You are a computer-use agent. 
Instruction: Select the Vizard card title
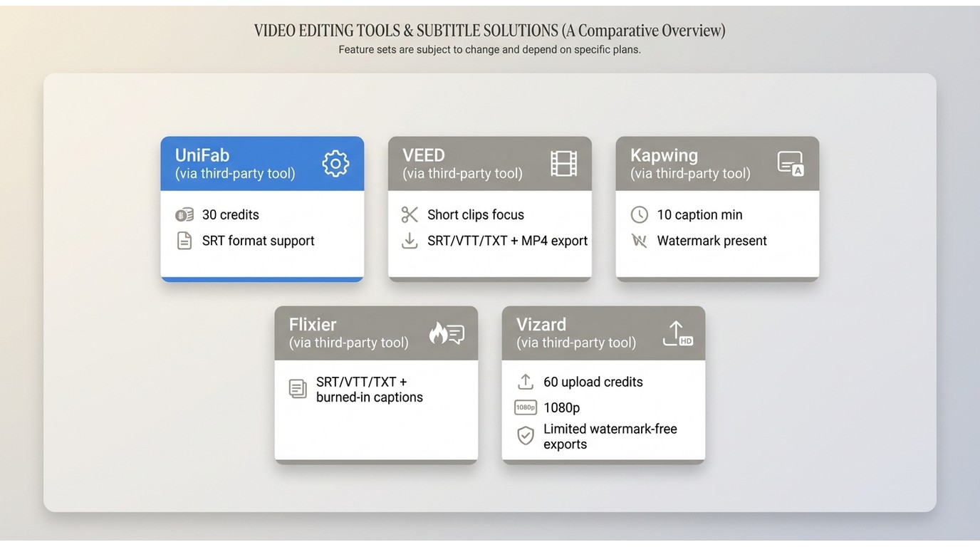[541, 325]
